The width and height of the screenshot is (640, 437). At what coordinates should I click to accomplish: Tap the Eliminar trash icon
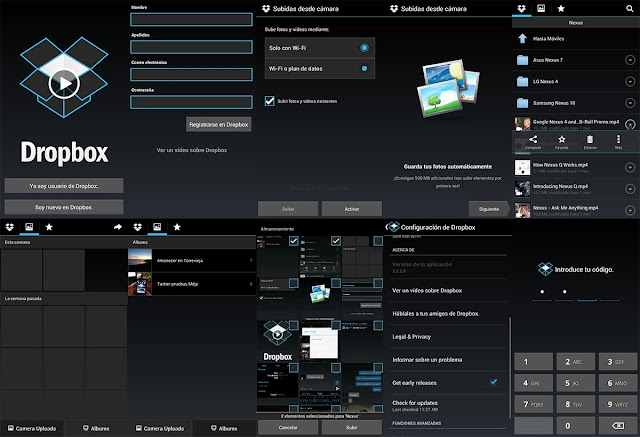click(x=590, y=140)
